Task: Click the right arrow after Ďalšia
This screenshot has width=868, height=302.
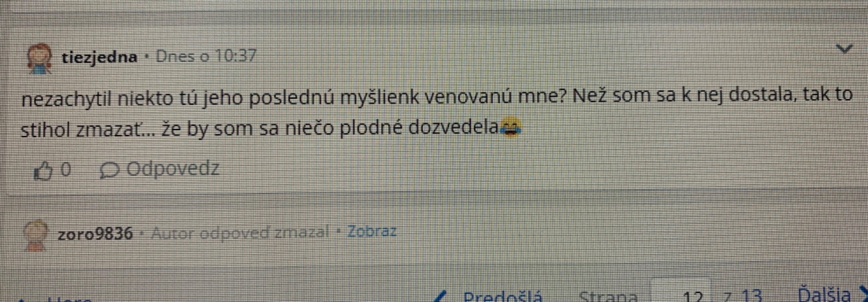Action: tap(862, 294)
